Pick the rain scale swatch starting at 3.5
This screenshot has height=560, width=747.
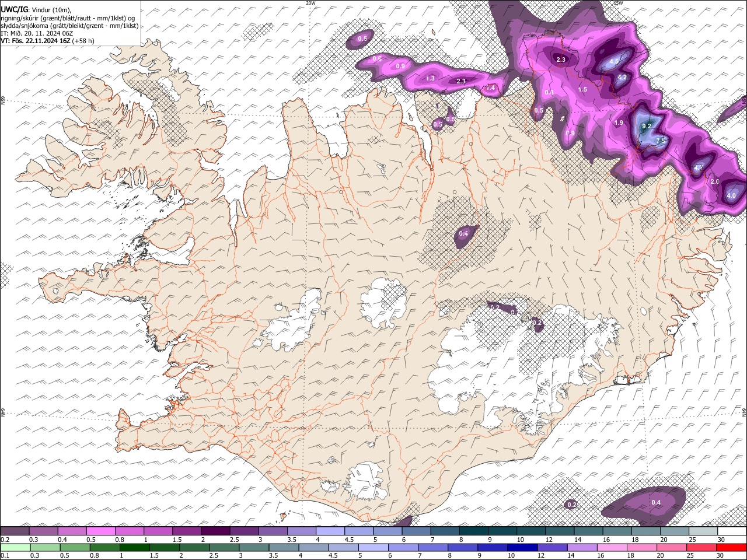[284, 548]
